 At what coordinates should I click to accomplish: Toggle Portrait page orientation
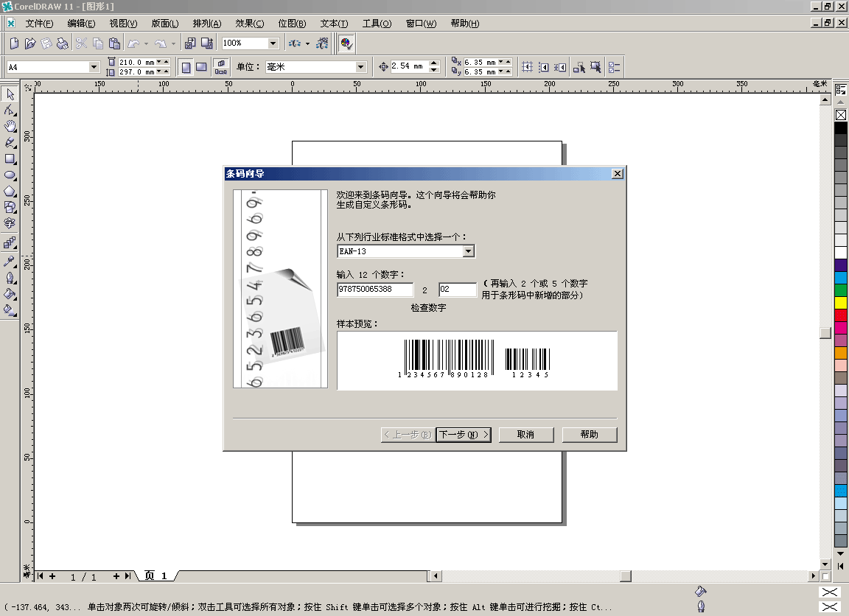pyautogui.click(x=186, y=67)
